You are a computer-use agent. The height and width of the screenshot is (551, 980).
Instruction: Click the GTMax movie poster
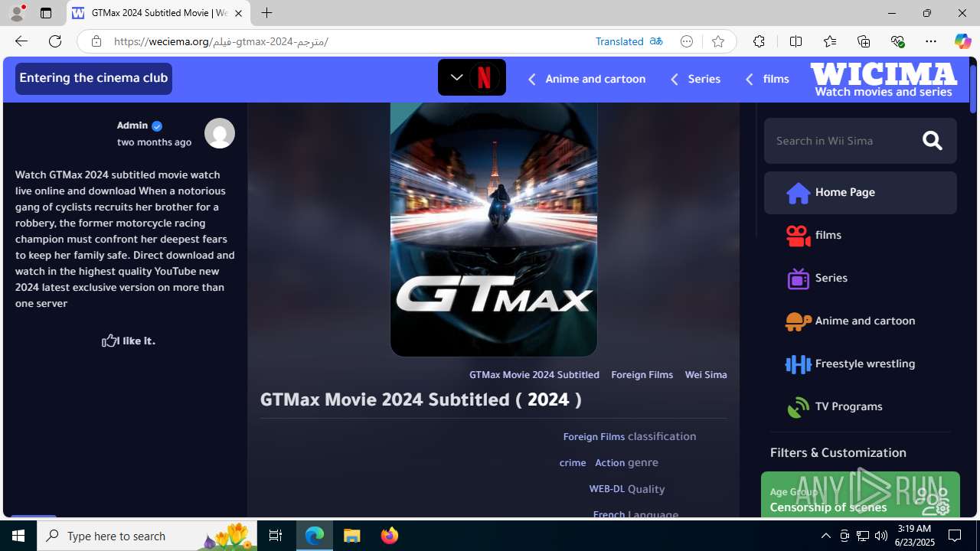pos(494,229)
